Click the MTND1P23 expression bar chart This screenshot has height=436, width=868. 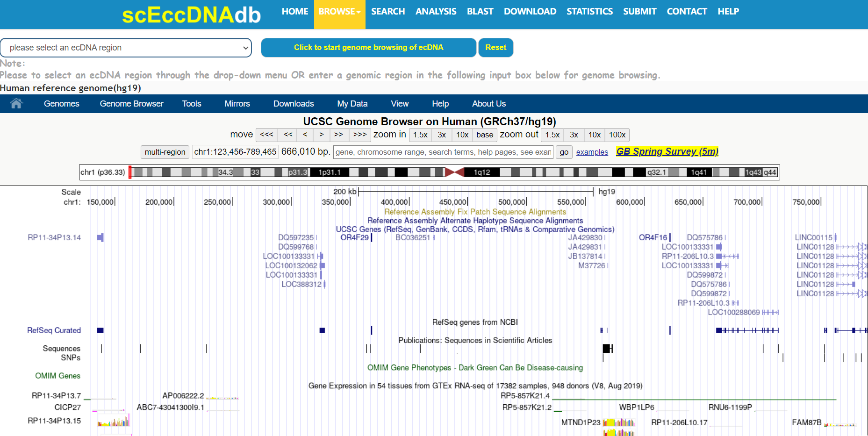[619, 422]
